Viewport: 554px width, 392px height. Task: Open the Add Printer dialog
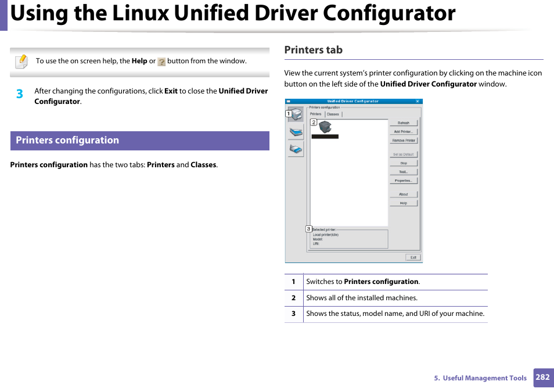(x=404, y=132)
